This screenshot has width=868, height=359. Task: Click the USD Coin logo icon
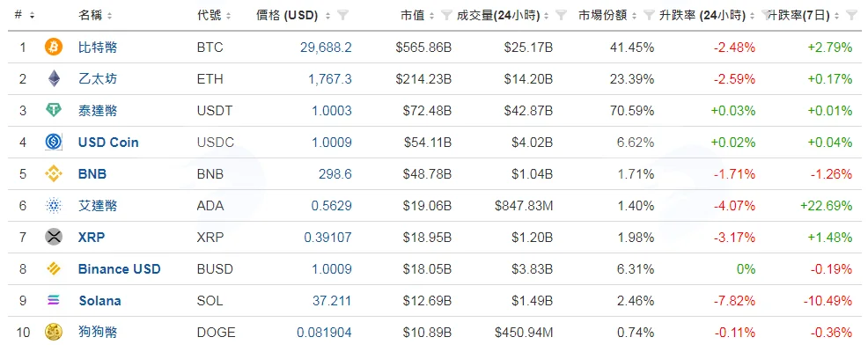pyautogui.click(x=54, y=143)
